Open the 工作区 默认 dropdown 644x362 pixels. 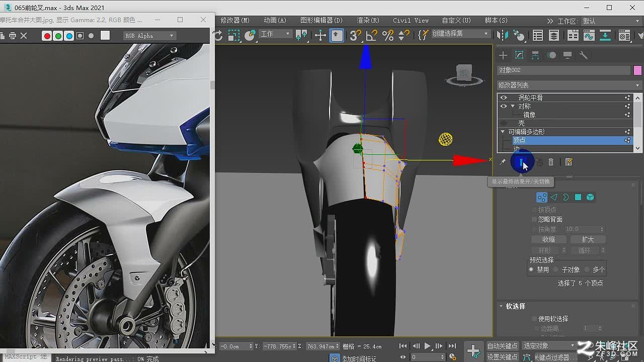pyautogui.click(x=611, y=21)
